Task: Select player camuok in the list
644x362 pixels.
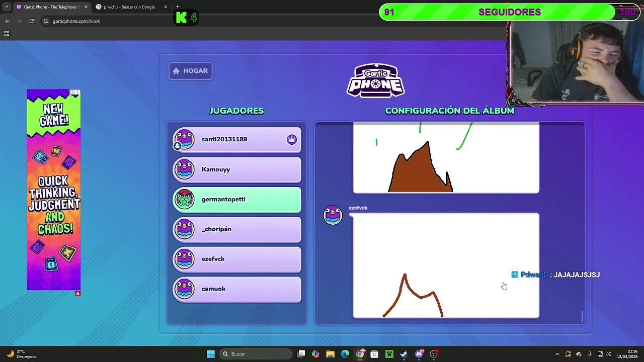Action: tap(237, 289)
